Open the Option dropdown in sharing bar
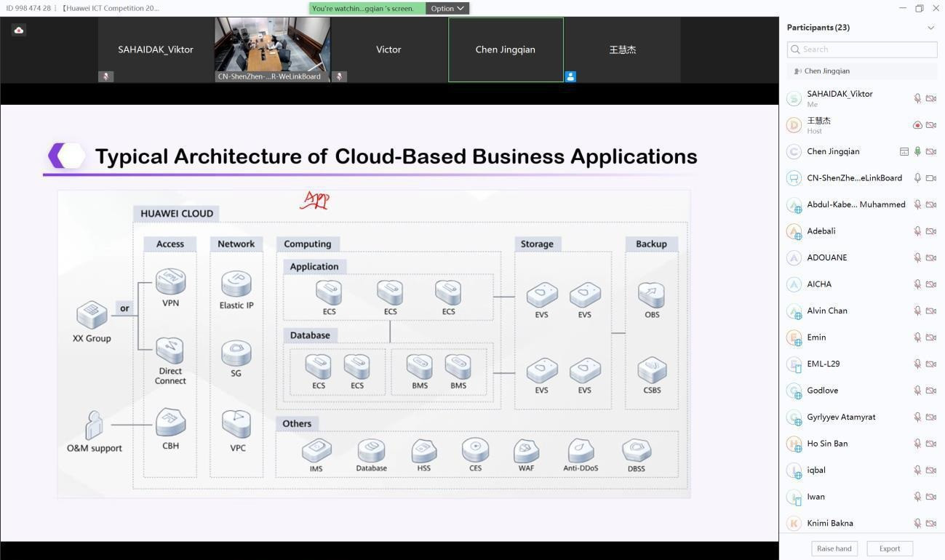 pyautogui.click(x=447, y=9)
